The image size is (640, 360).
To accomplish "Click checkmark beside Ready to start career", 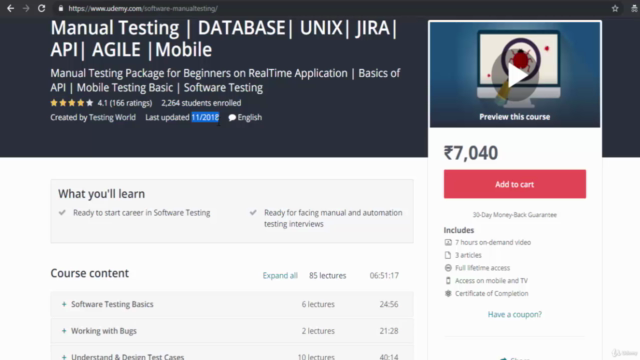I will pyautogui.click(x=62, y=212).
